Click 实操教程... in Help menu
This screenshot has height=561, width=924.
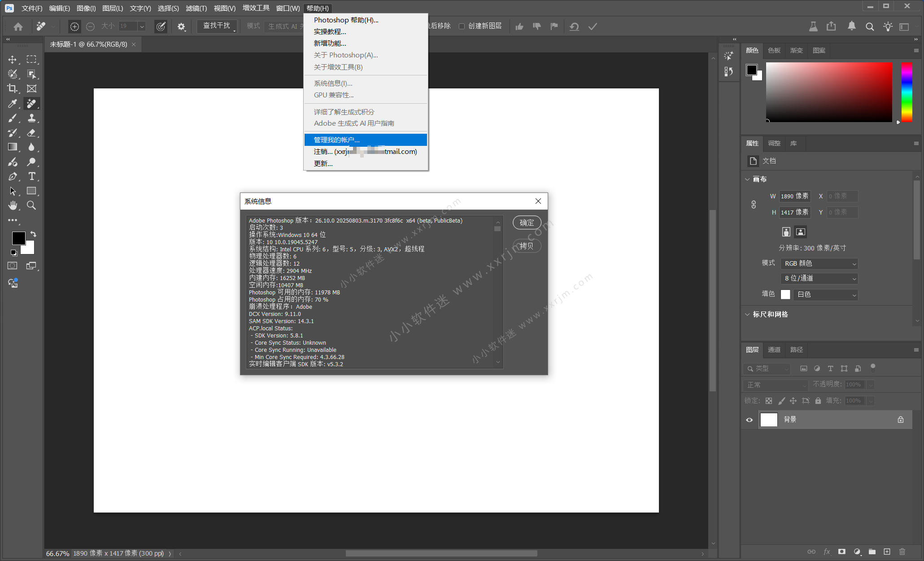366,32
